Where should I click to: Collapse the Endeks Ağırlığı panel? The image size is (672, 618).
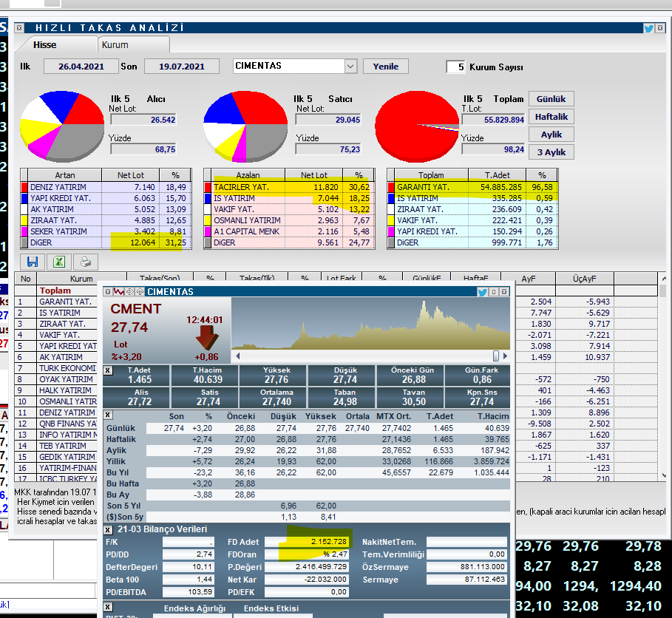tap(108, 607)
